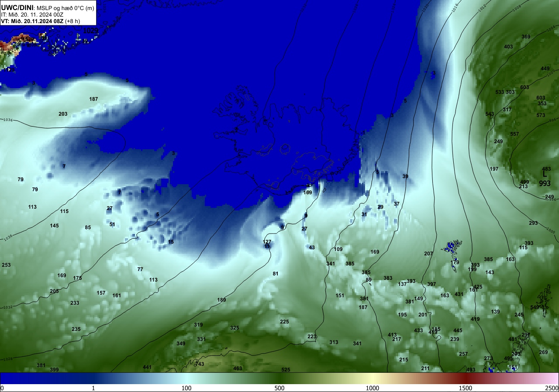The image size is (559, 392).
Task: Click the 189 height value
Action: tap(221, 300)
